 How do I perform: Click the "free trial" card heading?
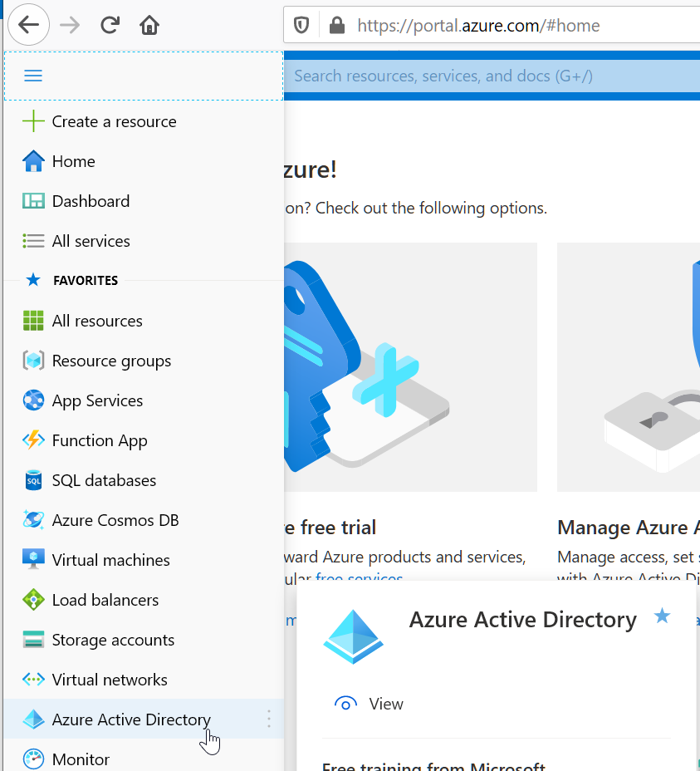coord(330,528)
